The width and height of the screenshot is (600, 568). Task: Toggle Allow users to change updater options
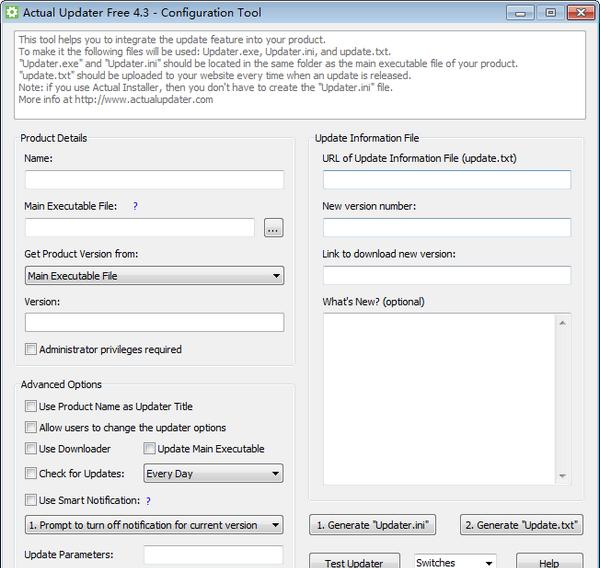click(31, 428)
